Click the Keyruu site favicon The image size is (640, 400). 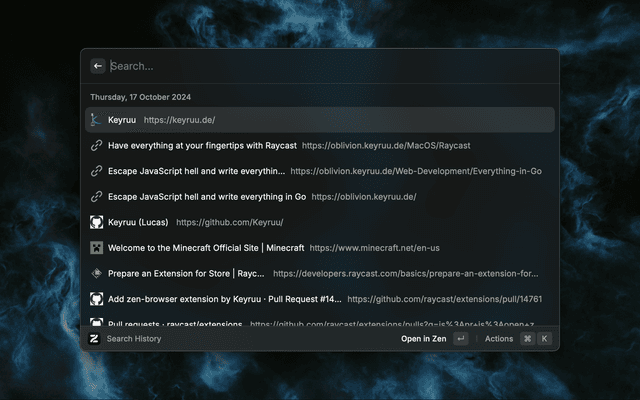tap(97, 120)
